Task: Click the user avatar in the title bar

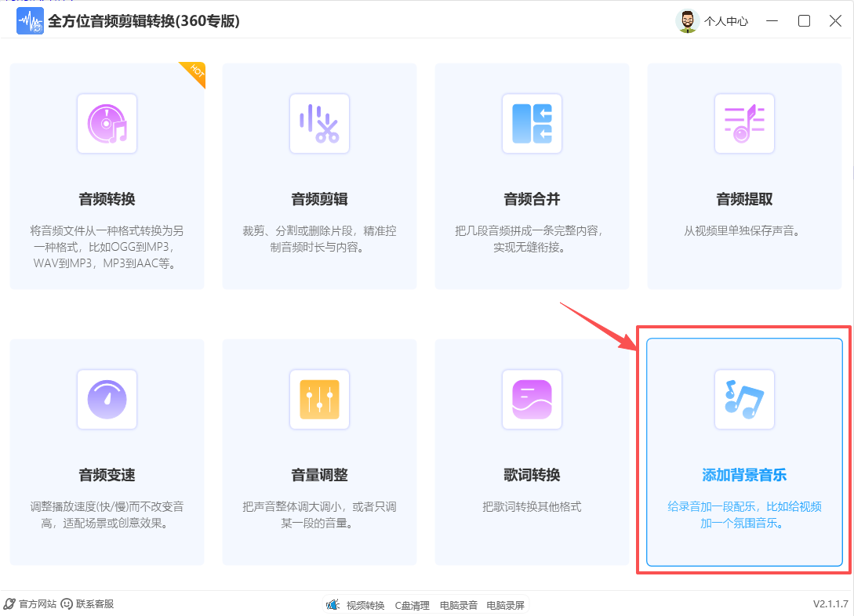Action: point(688,20)
